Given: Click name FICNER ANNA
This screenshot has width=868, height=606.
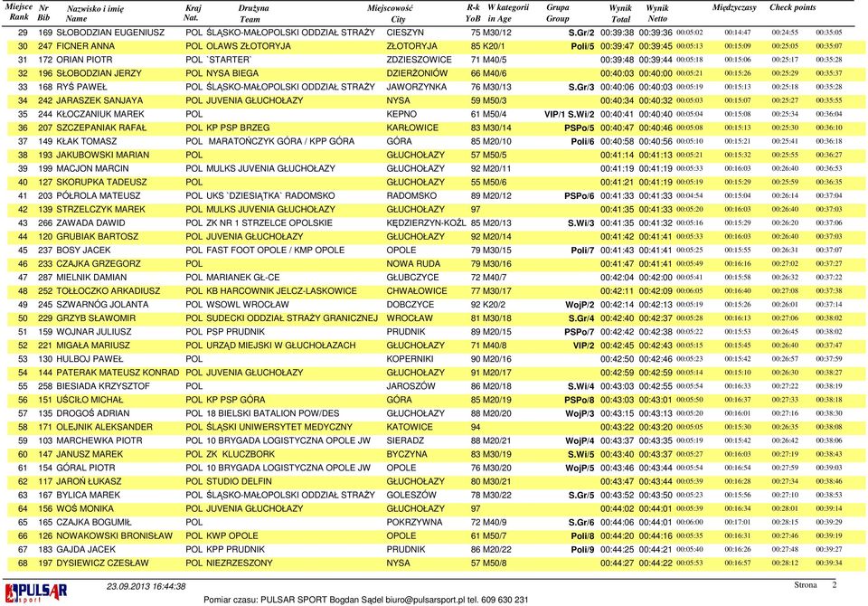Looking at the screenshot, I should point(85,46).
